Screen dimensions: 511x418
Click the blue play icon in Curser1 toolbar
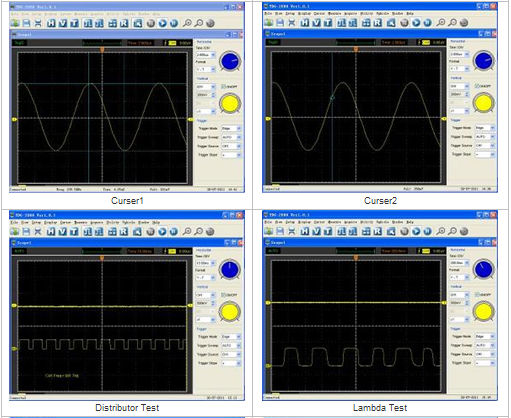tap(162, 23)
